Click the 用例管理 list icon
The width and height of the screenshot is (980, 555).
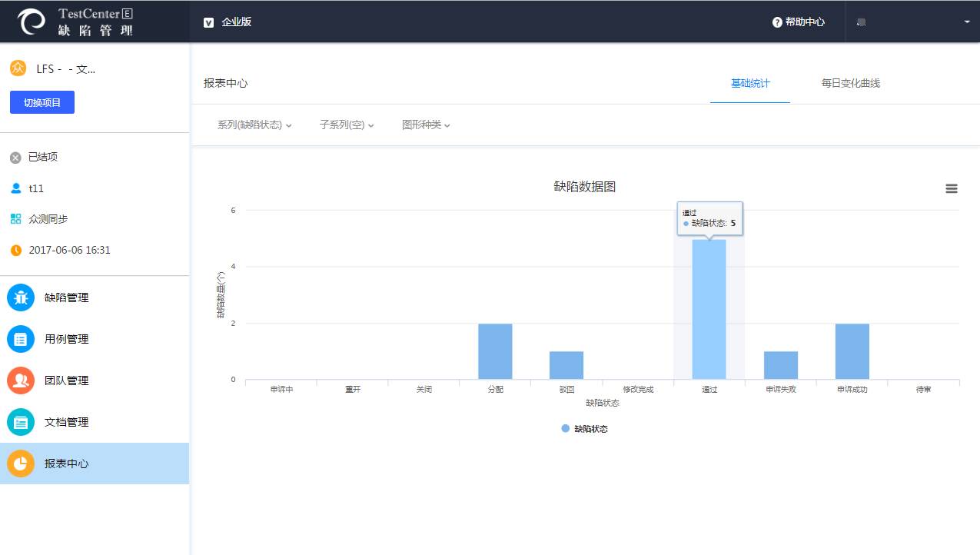pyautogui.click(x=21, y=339)
